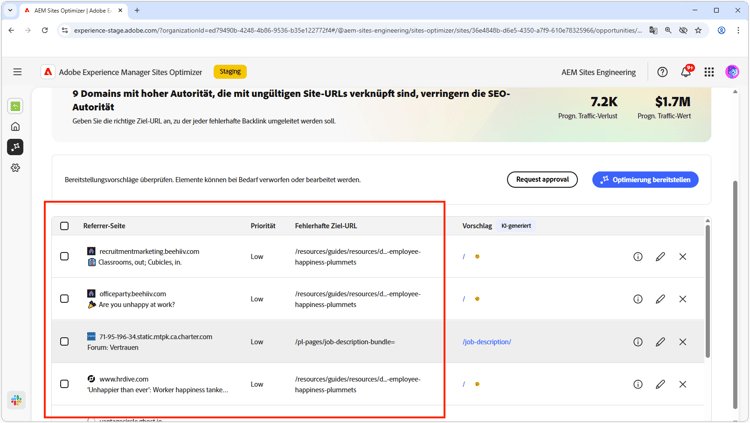Click the Slack icon in sidebar

[x=16, y=400]
